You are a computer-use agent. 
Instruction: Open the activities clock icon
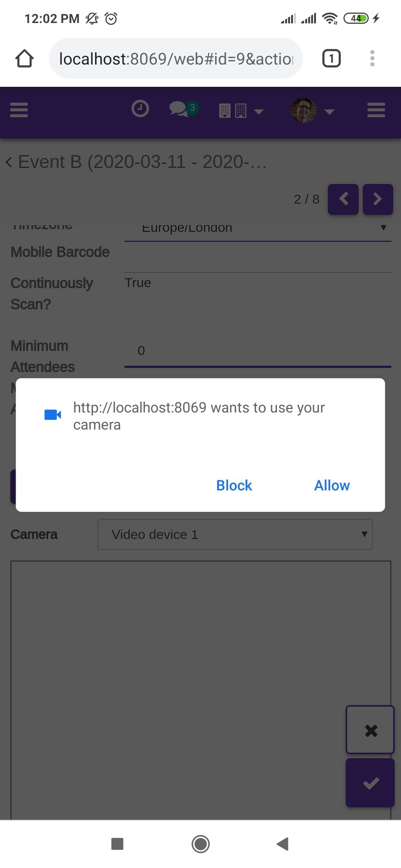140,109
